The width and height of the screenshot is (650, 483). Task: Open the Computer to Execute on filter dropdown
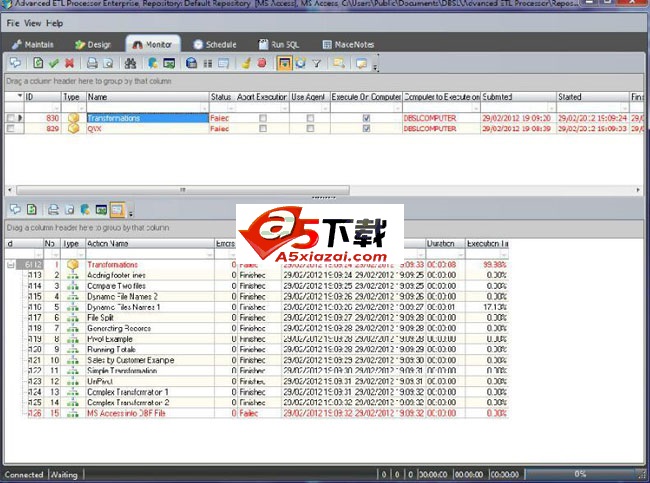coord(475,108)
